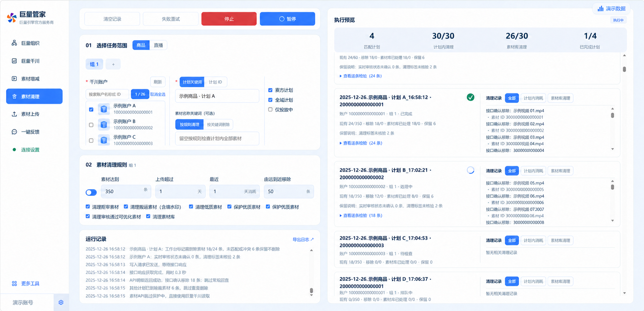Select 素材库清理 tab in 计划 B card
Screen dimensions: 644x311
tap(560, 171)
